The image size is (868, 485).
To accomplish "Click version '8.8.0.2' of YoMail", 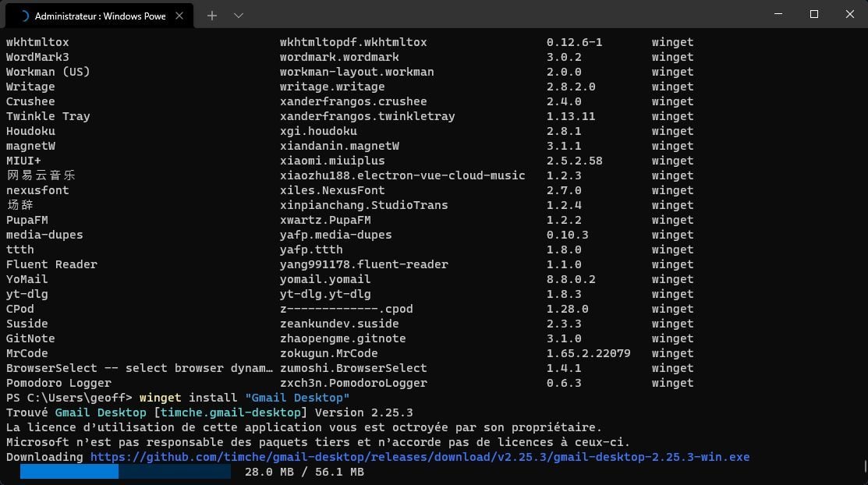I will point(571,280).
